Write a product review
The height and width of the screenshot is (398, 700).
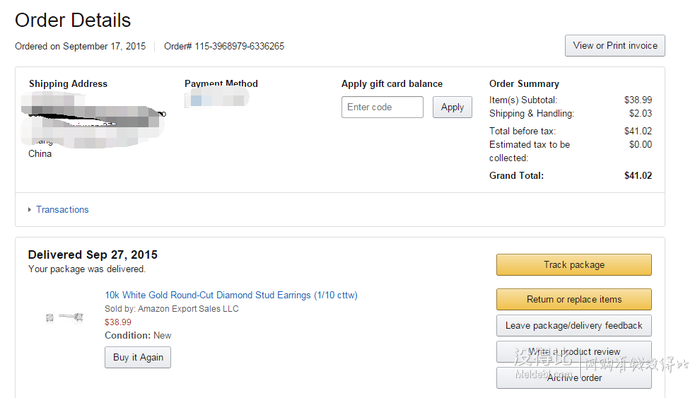click(x=574, y=352)
